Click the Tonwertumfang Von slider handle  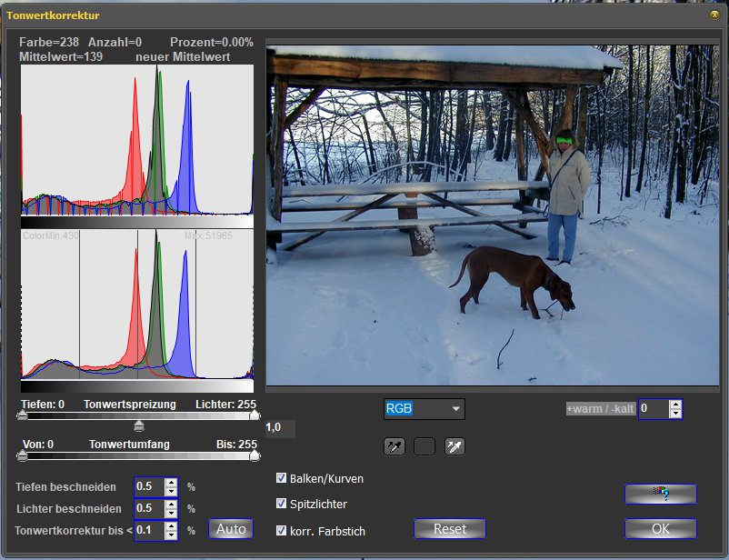22,456
